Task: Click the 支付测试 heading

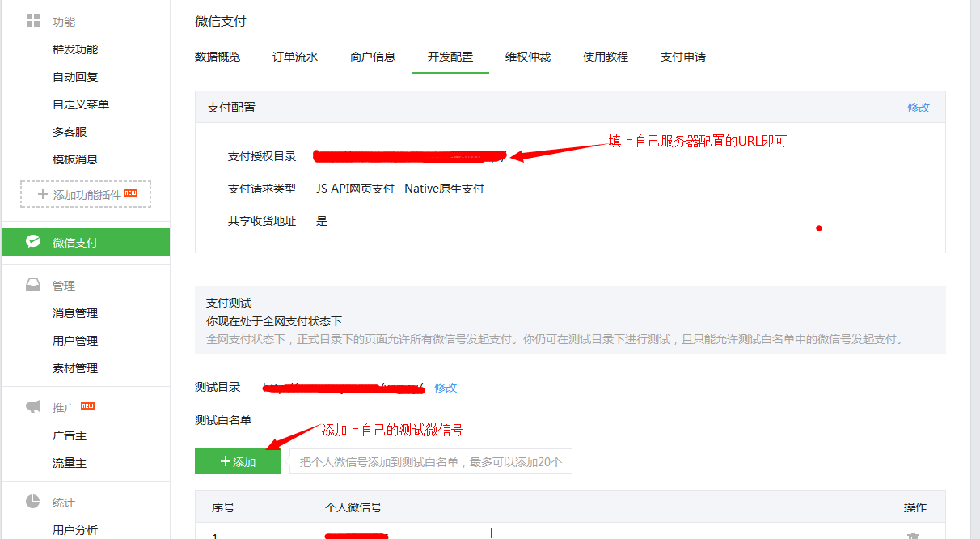Action: (229, 303)
